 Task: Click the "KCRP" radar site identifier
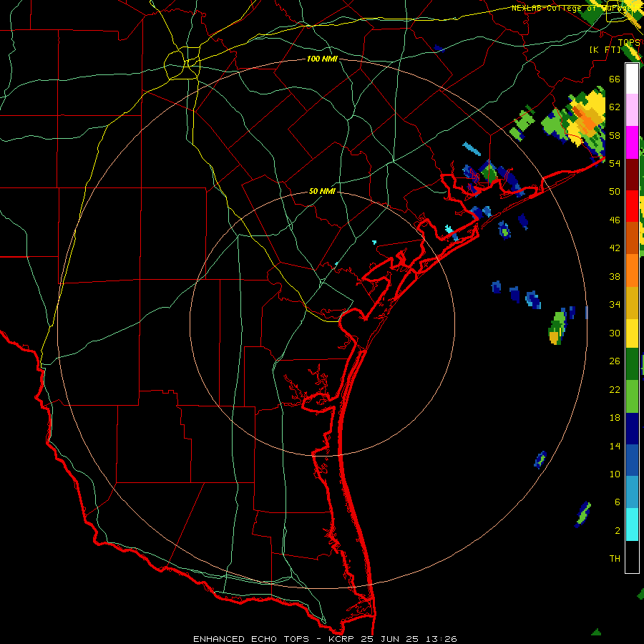tap(342, 639)
